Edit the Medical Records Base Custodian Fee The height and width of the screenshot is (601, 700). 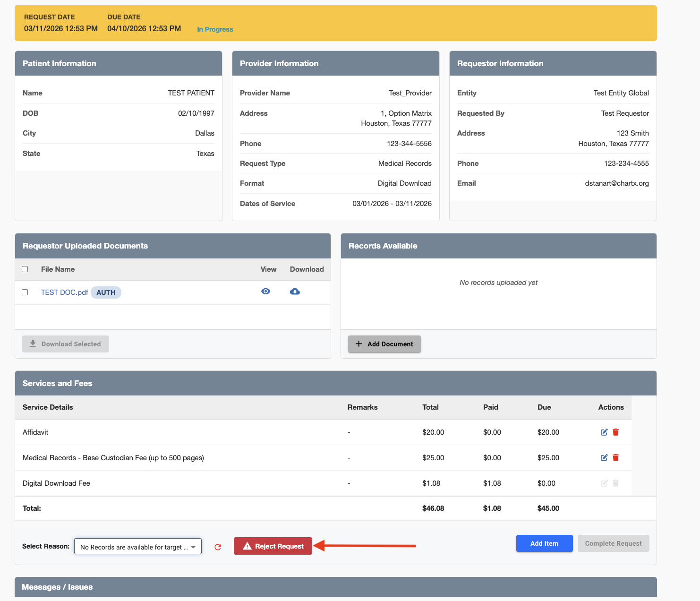click(604, 458)
